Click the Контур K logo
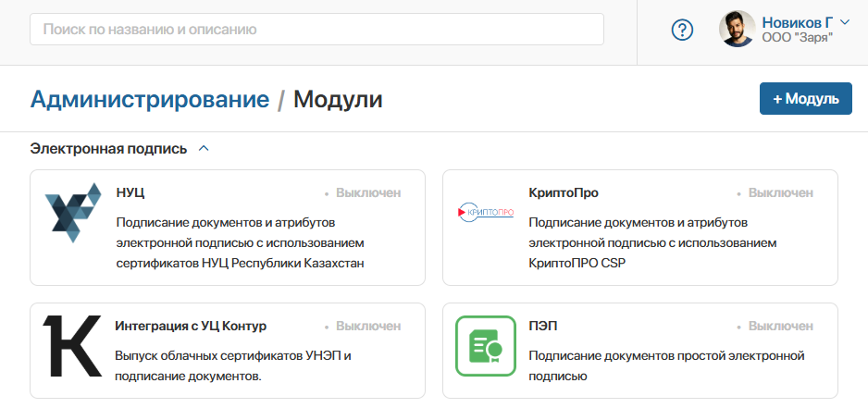Screen dimensions: 868x408 click(72, 347)
